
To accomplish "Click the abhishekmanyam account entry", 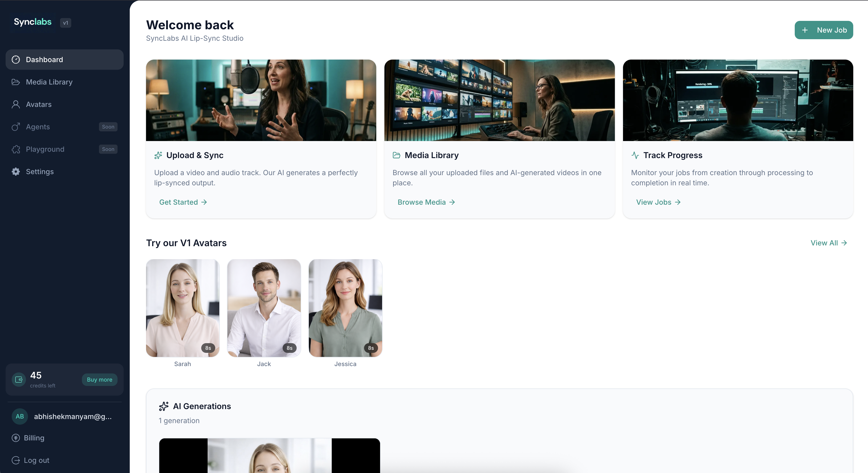I will (x=64, y=416).
